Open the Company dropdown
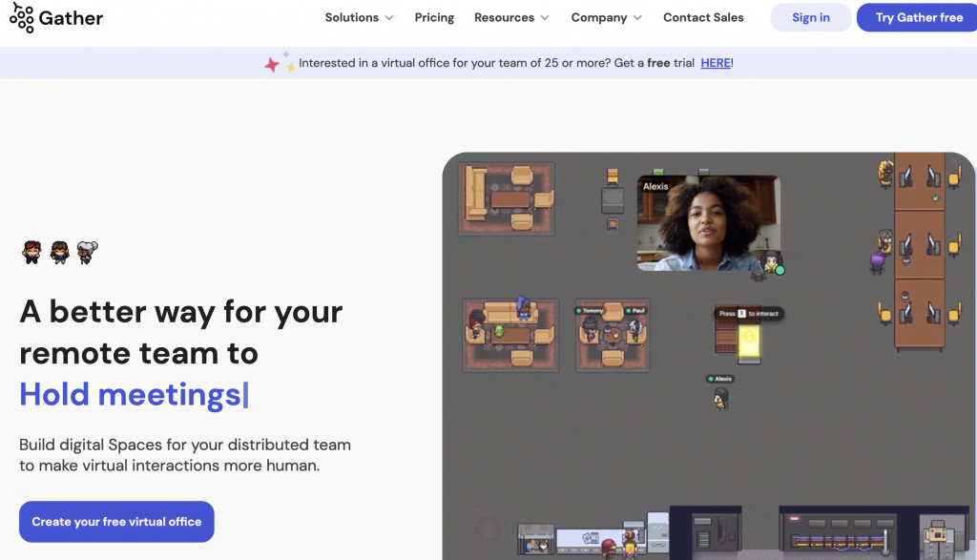This screenshot has width=977, height=560. pyautogui.click(x=599, y=17)
